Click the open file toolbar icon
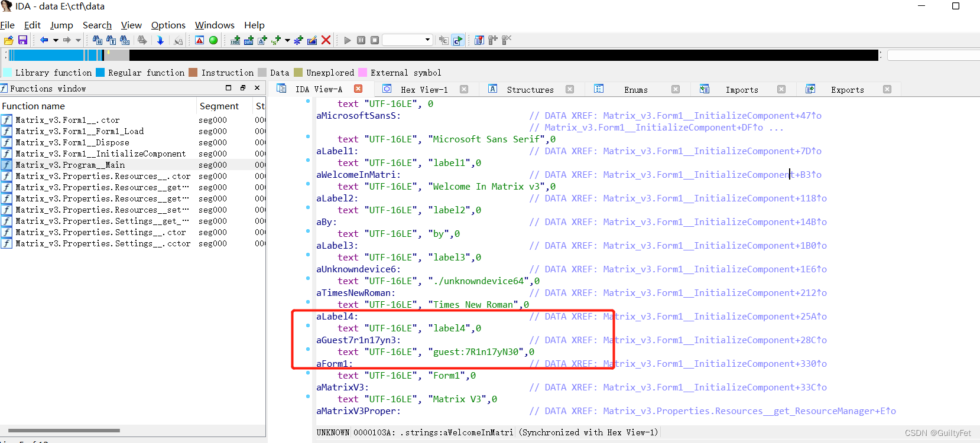Screen dimensions: 980x443 coord(8,40)
